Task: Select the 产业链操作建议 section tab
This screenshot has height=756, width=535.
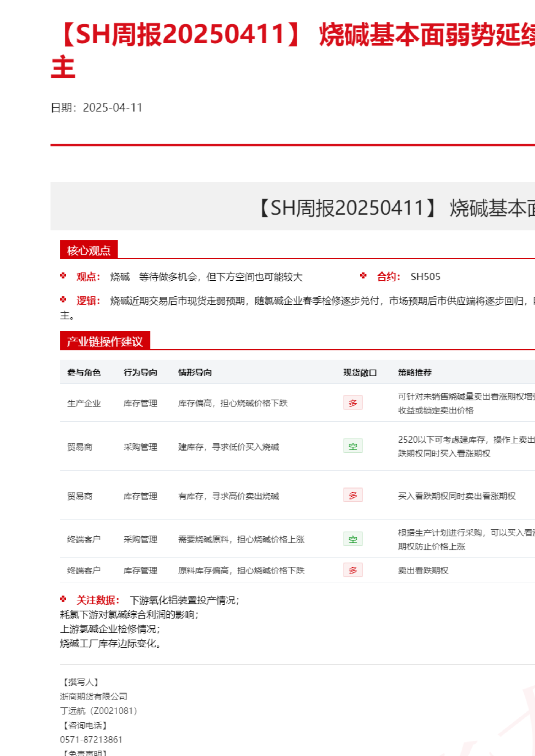Action: pyautogui.click(x=104, y=342)
